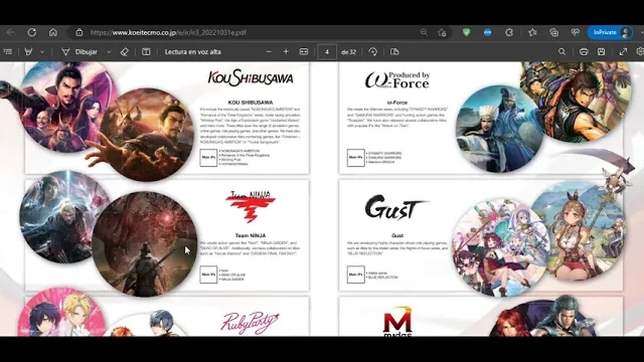Click the Produced by ω-Force logo

click(397, 80)
